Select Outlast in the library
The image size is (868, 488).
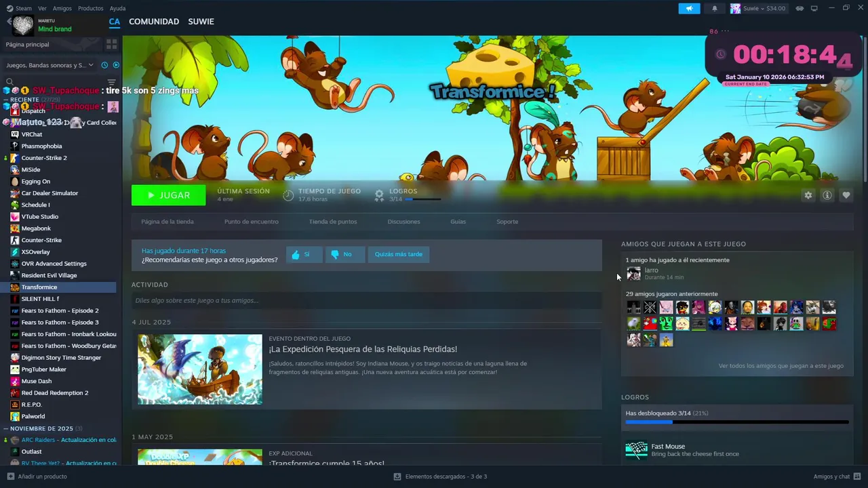click(31, 451)
